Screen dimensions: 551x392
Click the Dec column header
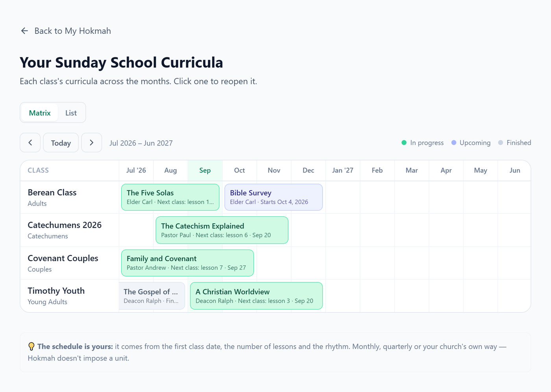308,170
